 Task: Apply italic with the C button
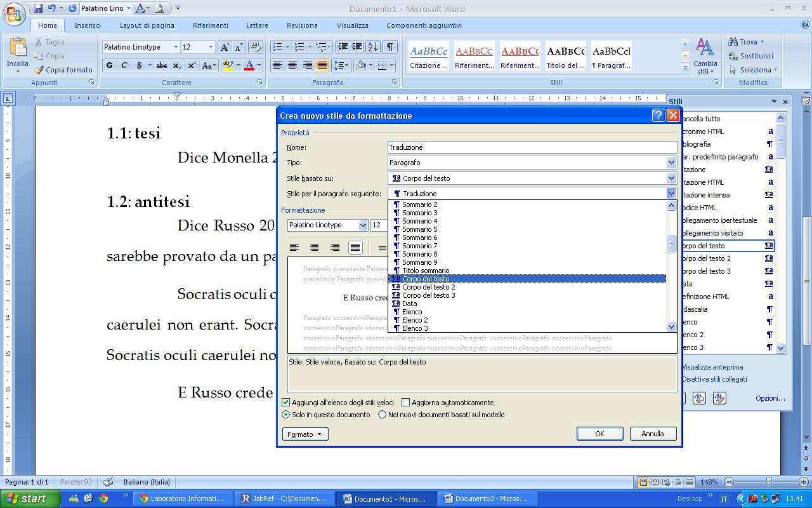point(124,65)
